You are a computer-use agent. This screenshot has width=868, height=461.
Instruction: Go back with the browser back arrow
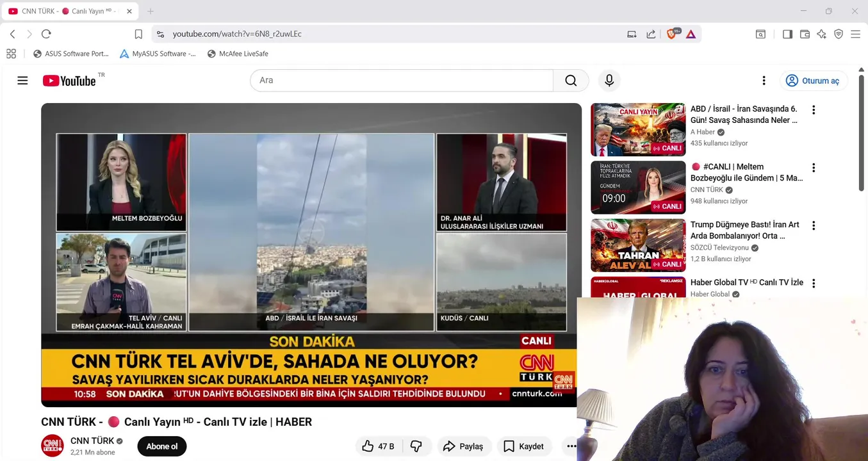point(12,34)
